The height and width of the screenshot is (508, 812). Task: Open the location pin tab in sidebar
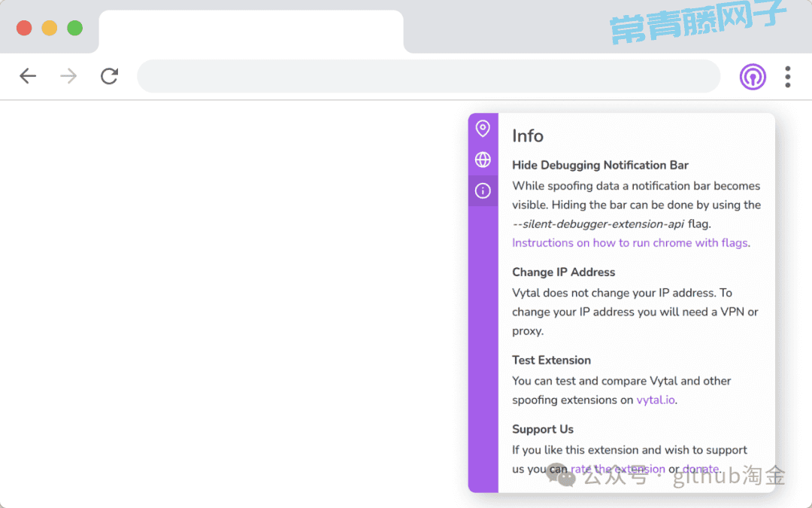[x=483, y=129]
